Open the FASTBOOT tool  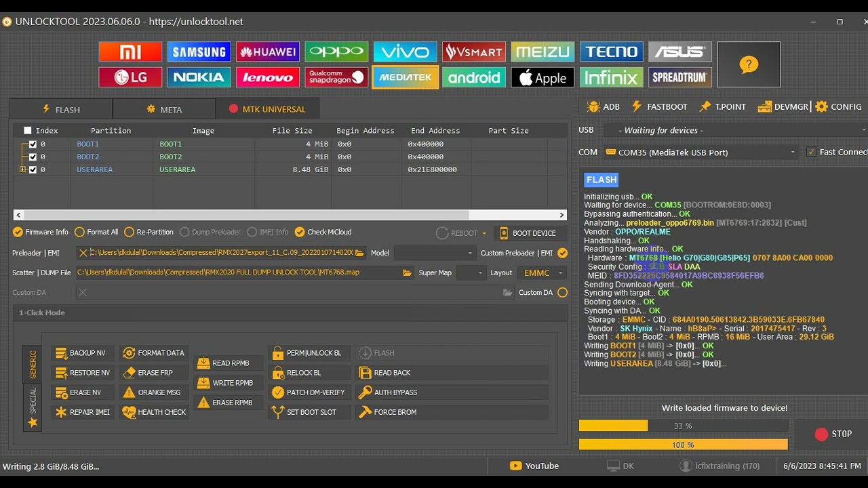660,106
